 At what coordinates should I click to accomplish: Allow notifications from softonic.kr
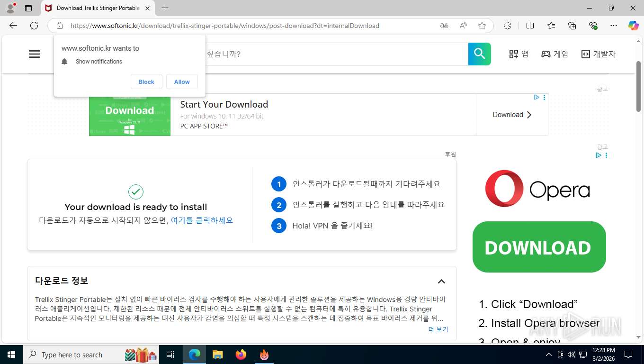tap(182, 82)
